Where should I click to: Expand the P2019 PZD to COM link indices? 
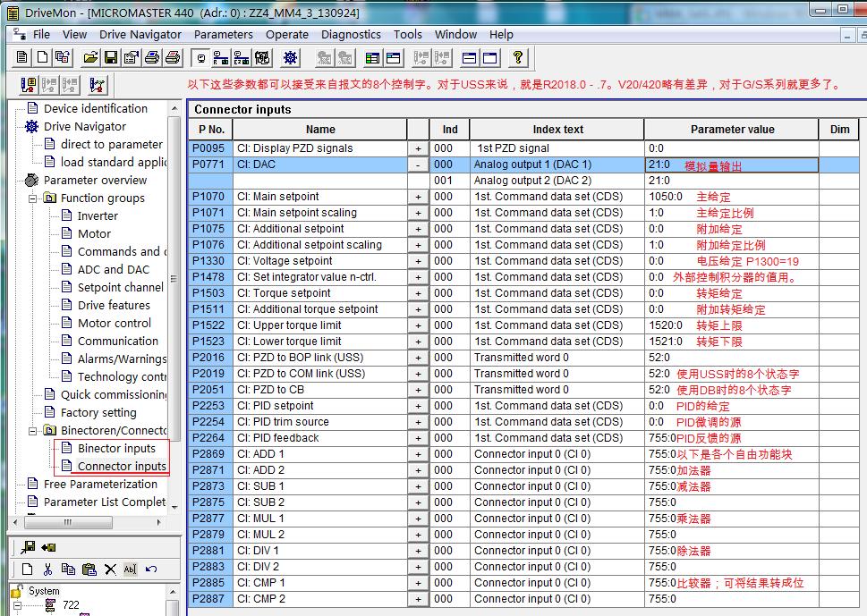(x=418, y=374)
